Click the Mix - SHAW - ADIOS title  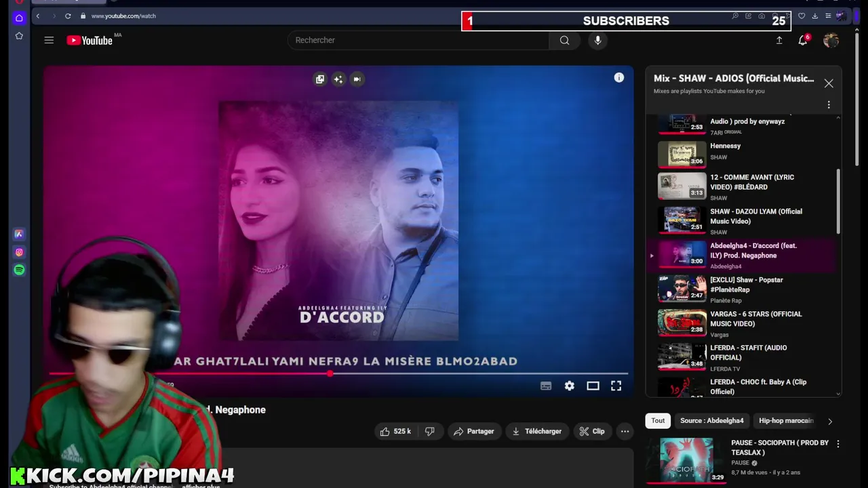pyautogui.click(x=734, y=79)
